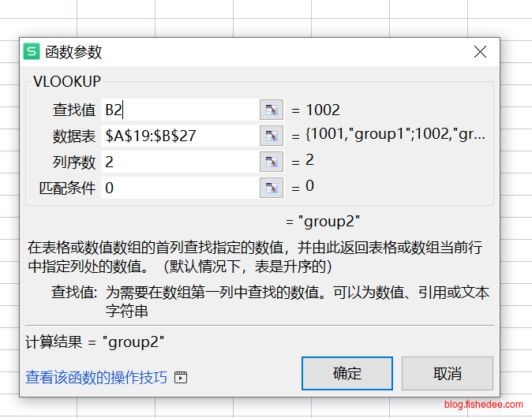
Task: Click the 数据表 field with $A$19:$B$27
Action: (179, 136)
